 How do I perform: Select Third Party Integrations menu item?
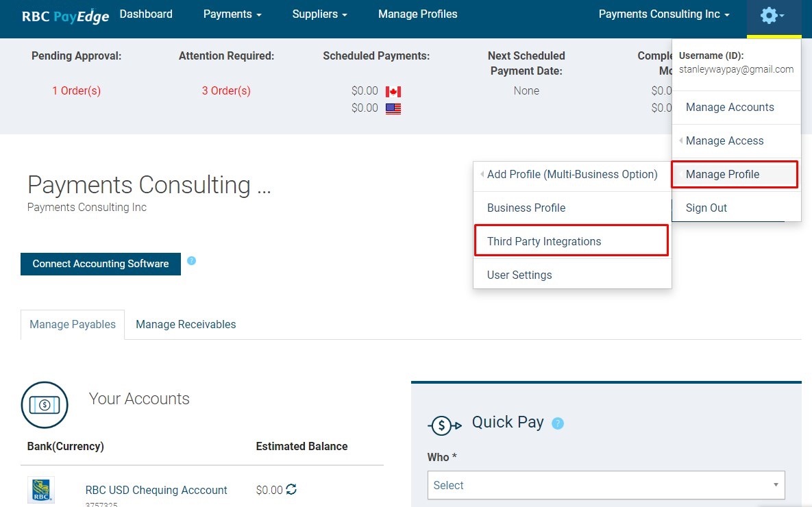click(x=571, y=240)
